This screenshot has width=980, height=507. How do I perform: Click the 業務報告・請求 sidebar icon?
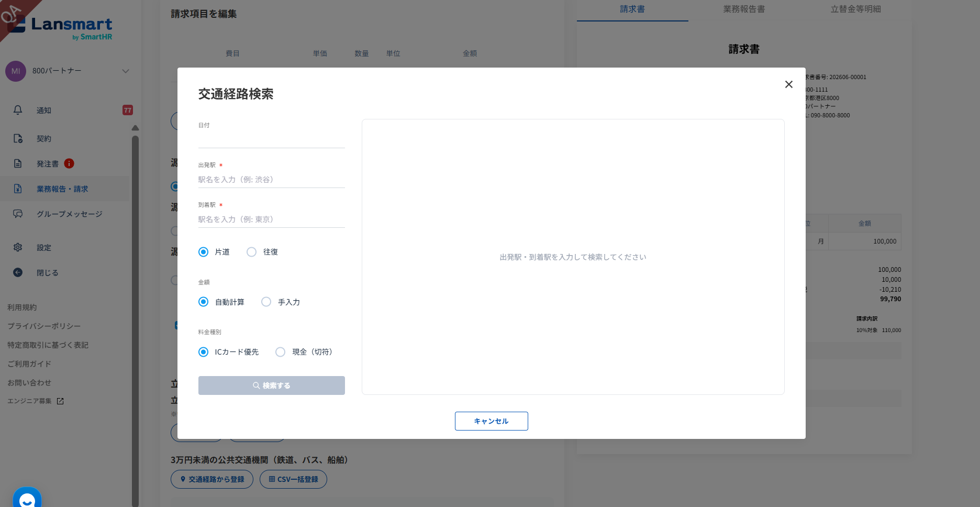coord(18,189)
